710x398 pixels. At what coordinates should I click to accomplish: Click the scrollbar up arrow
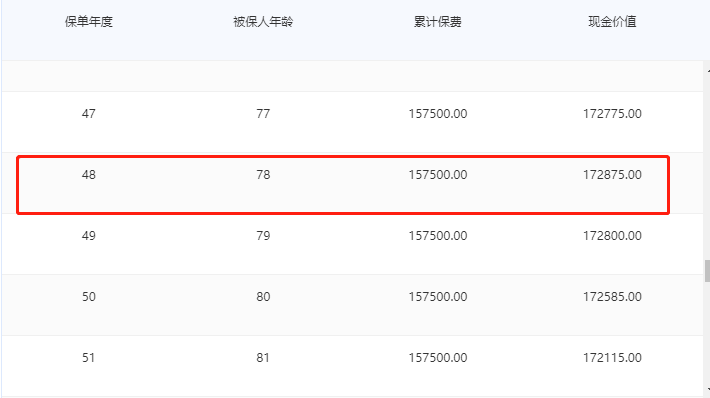click(707, 70)
